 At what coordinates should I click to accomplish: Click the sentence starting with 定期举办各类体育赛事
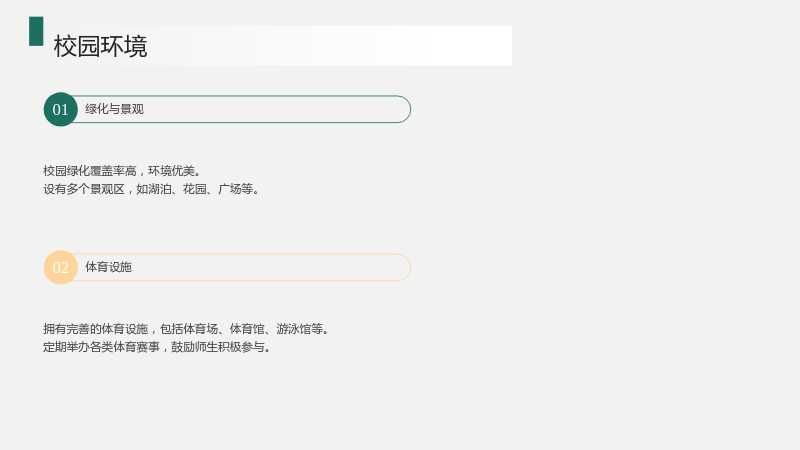[x=157, y=347]
